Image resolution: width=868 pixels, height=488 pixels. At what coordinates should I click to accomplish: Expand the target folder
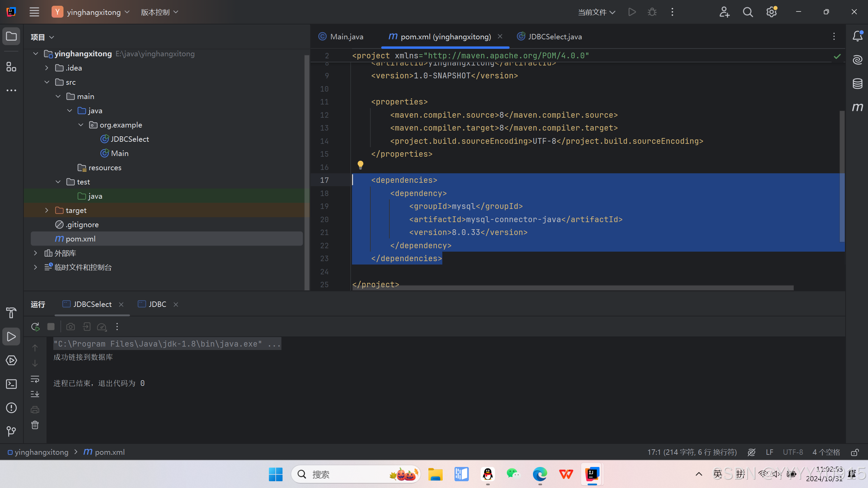47,210
